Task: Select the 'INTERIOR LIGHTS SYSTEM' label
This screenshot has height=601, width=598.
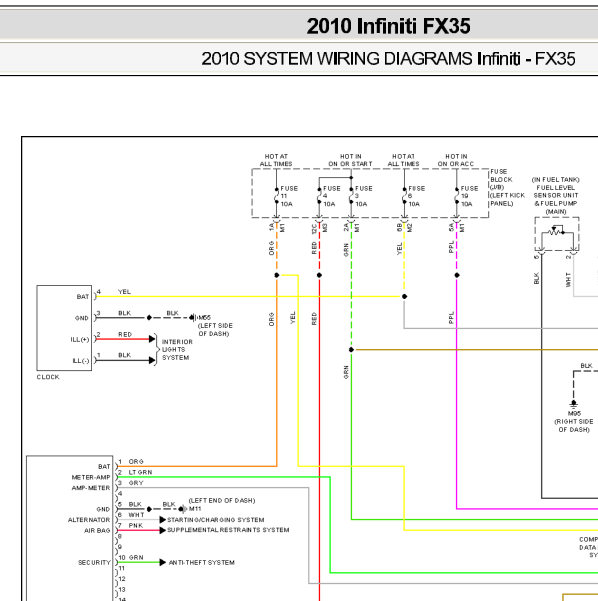Action: pyautogui.click(x=177, y=350)
